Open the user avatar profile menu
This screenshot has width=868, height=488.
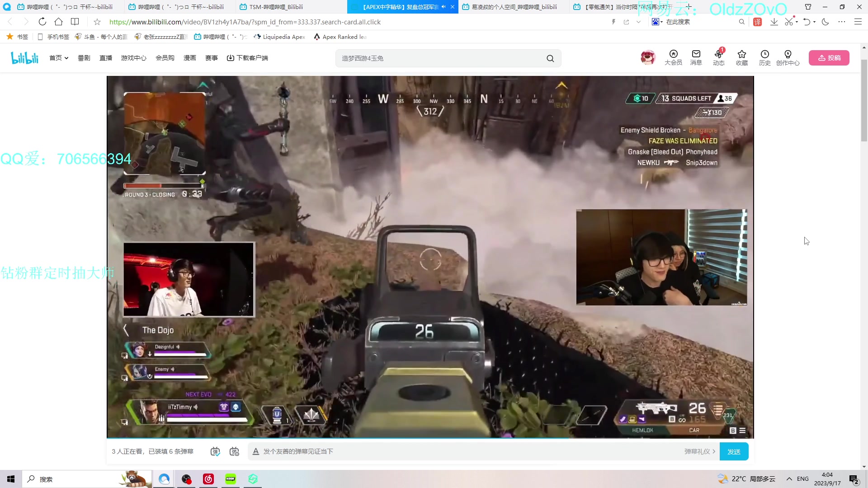[x=648, y=57]
